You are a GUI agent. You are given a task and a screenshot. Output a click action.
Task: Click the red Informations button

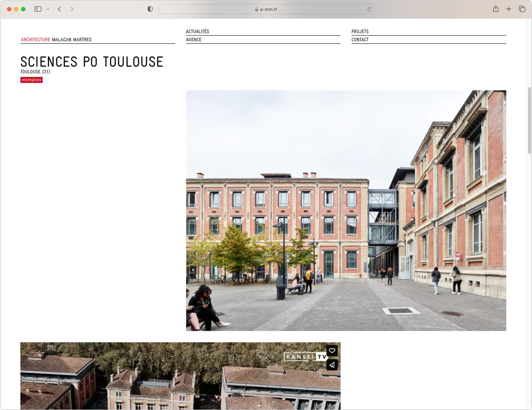coord(31,80)
